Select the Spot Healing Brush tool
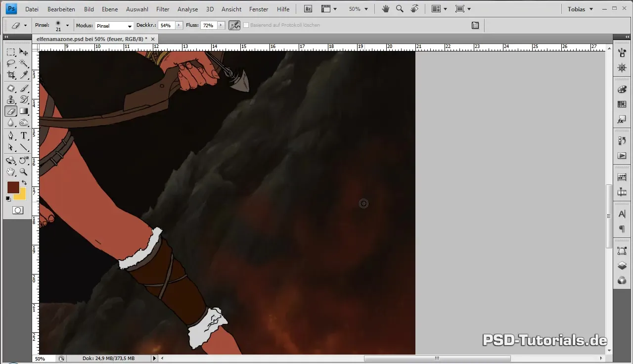The image size is (633, 364). pos(11,88)
